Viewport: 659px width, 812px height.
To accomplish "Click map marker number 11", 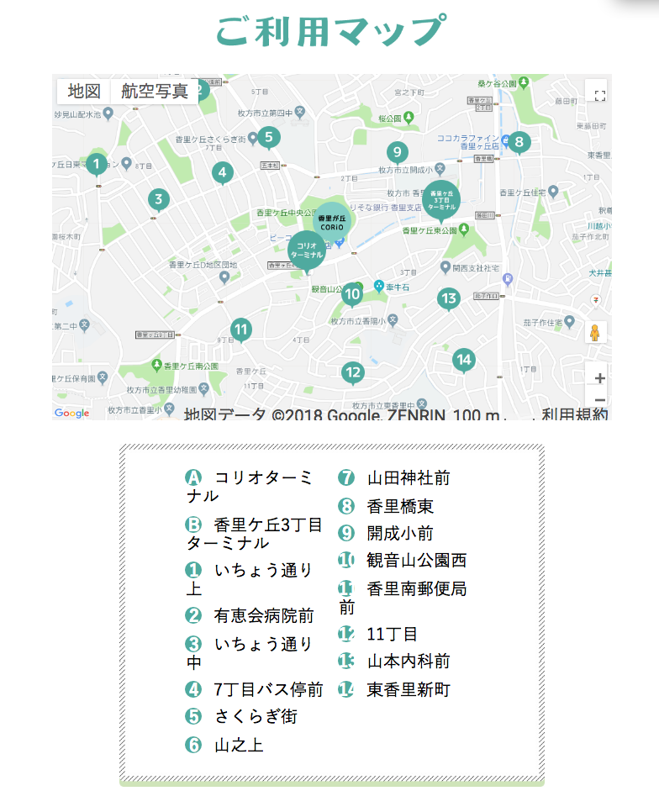I will [241, 330].
